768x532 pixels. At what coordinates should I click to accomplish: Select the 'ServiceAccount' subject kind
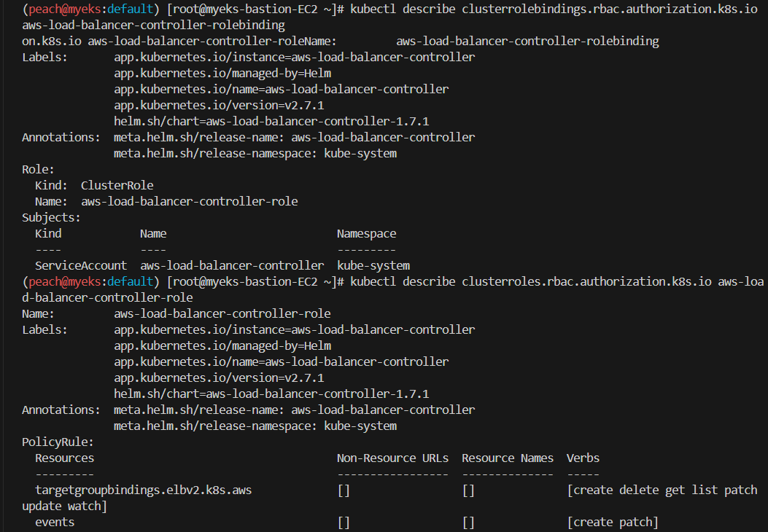tap(81, 266)
